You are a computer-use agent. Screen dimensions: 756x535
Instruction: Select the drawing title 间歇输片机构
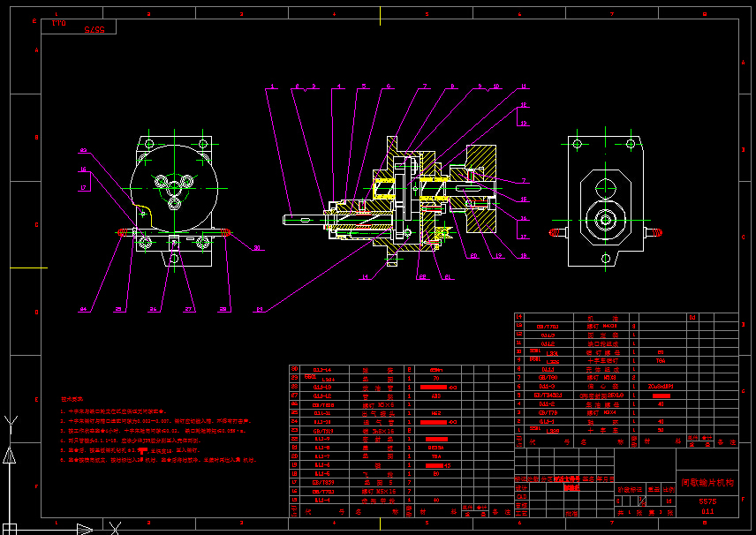(707, 482)
